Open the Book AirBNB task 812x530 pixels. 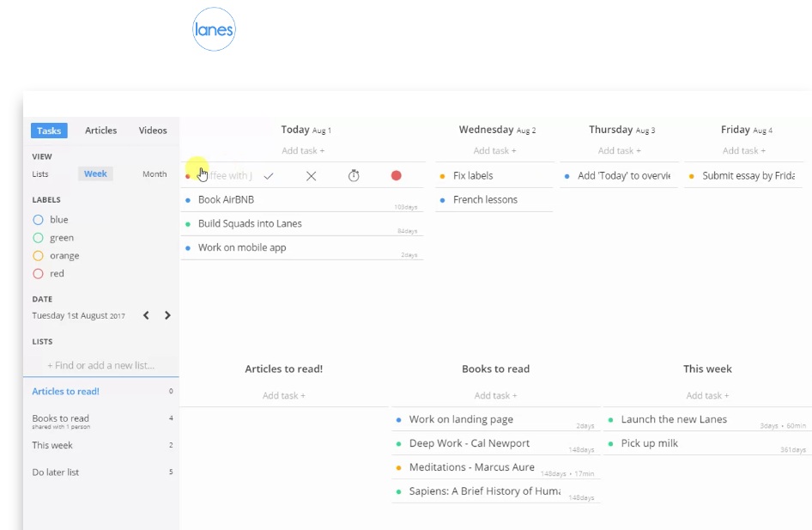226,199
